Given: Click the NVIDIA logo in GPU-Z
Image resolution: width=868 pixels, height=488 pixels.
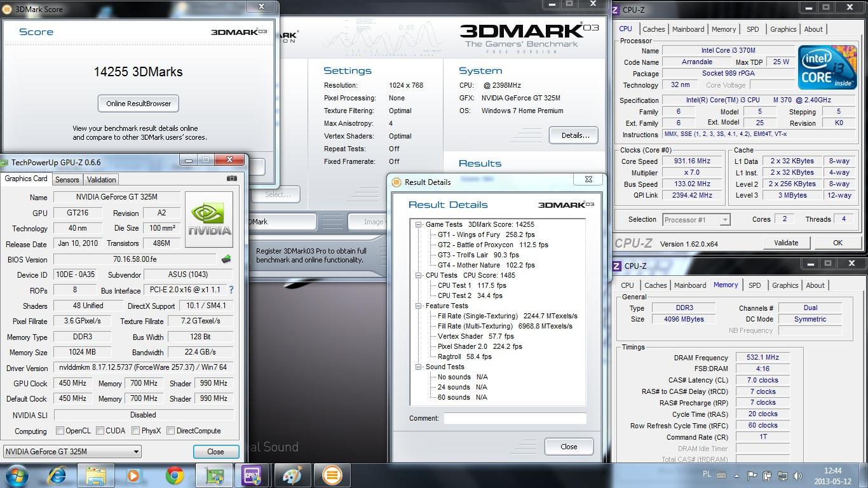Looking at the screenshot, I should pos(208,219).
